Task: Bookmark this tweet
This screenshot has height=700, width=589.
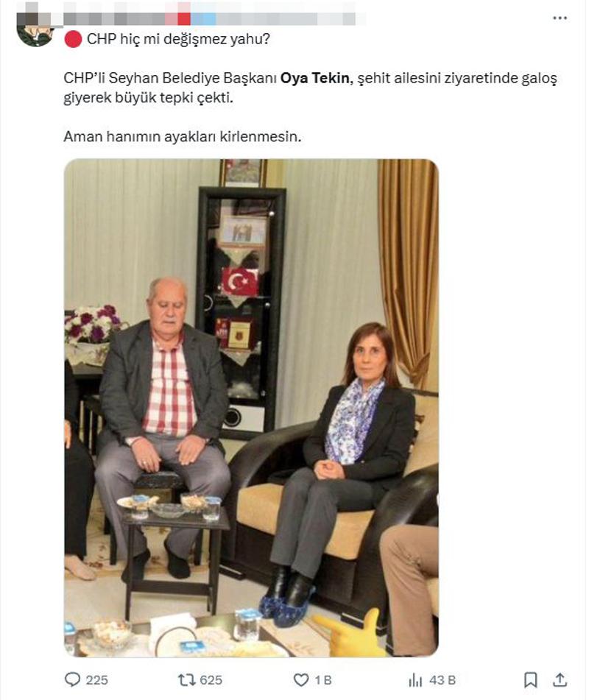Action: (x=530, y=680)
